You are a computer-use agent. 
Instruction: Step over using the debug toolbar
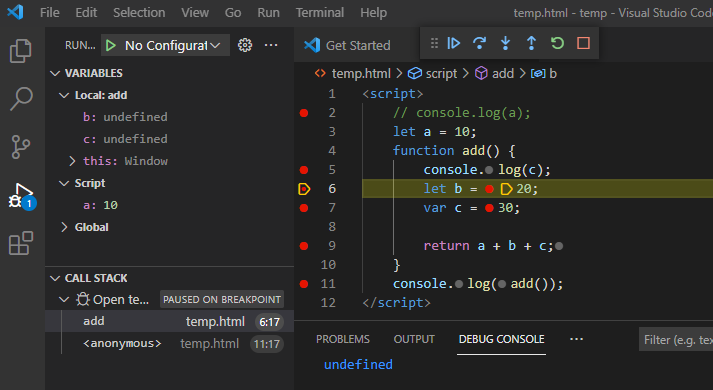click(x=479, y=43)
